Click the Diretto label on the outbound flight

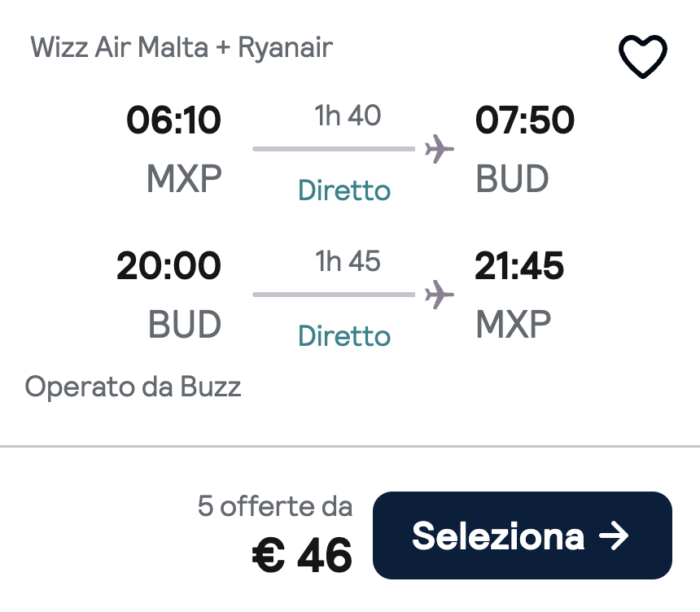point(343,190)
